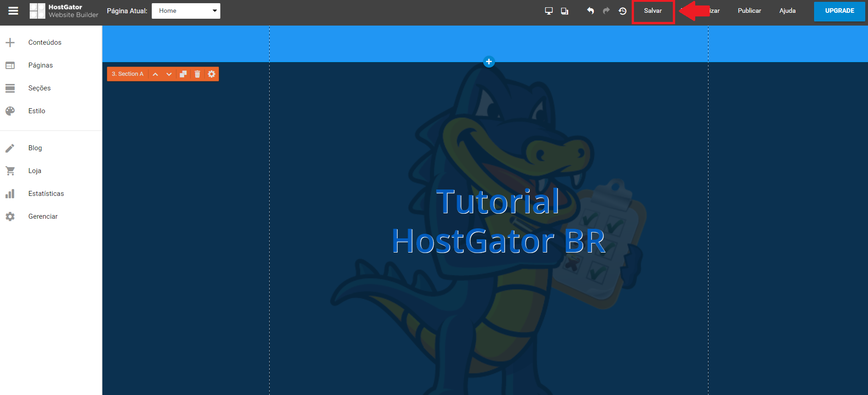Switch to desktop preview icon
Screen dimensions: 868x395
(x=549, y=11)
